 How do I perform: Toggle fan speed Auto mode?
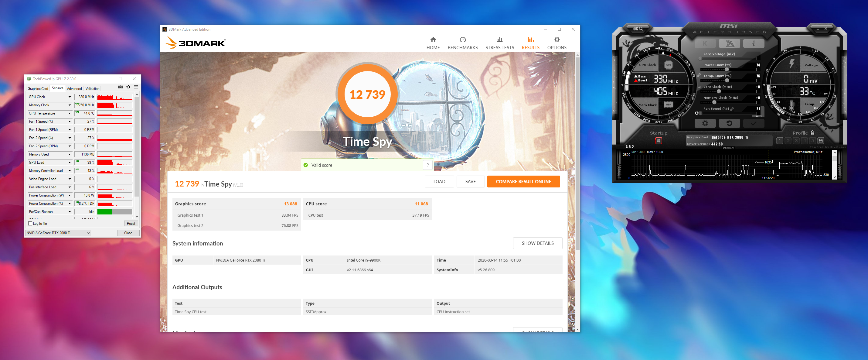point(759,116)
